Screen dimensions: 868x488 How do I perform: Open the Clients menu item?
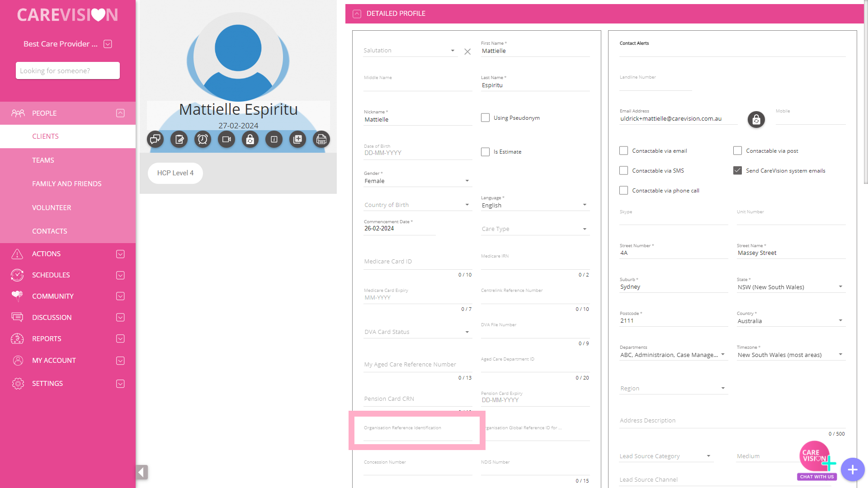pyautogui.click(x=68, y=136)
